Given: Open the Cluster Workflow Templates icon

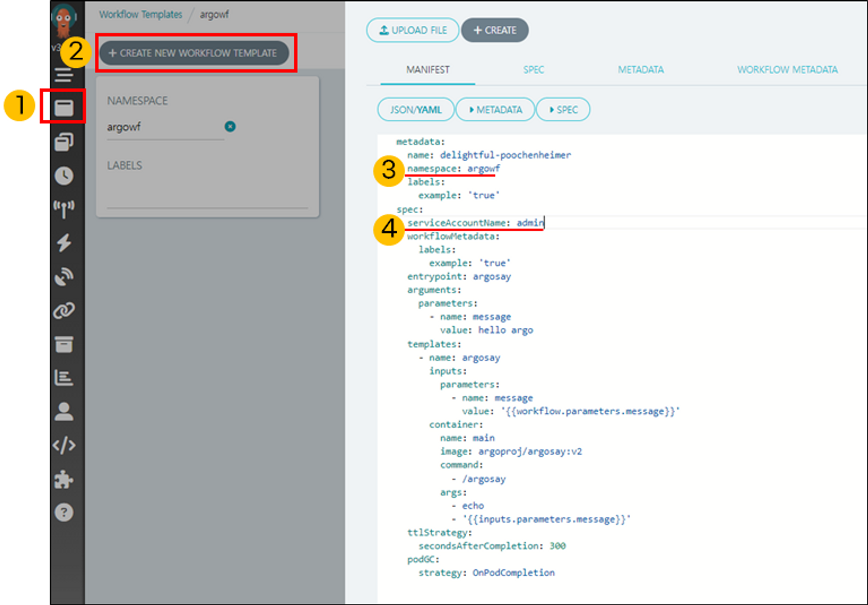Looking at the screenshot, I should pos(64,142).
